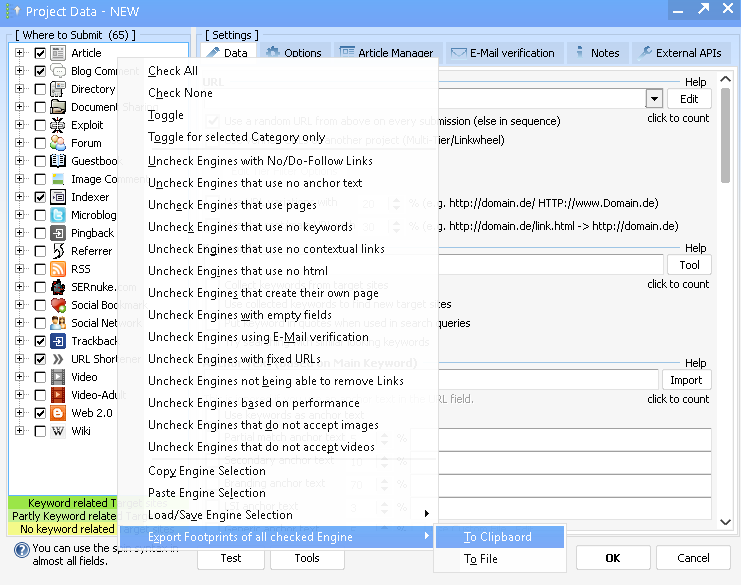Click the Forum users icon
Image resolution: width=741 pixels, height=585 pixels.
pos(58,143)
